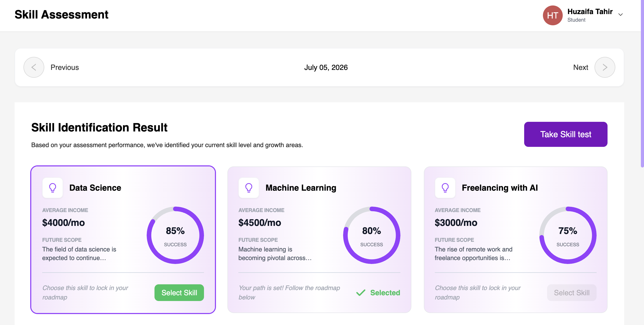
Task: Click the Selected status on Machine Learning
Action: coord(378,293)
